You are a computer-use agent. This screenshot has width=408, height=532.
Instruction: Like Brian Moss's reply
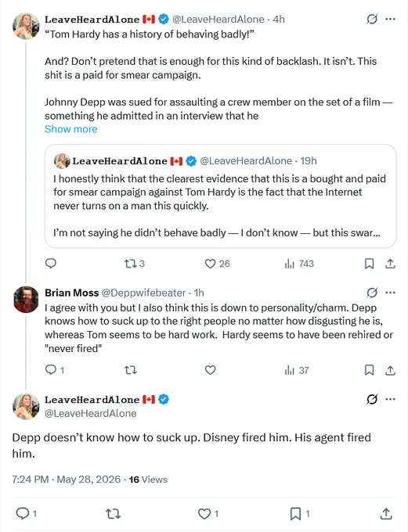(211, 370)
